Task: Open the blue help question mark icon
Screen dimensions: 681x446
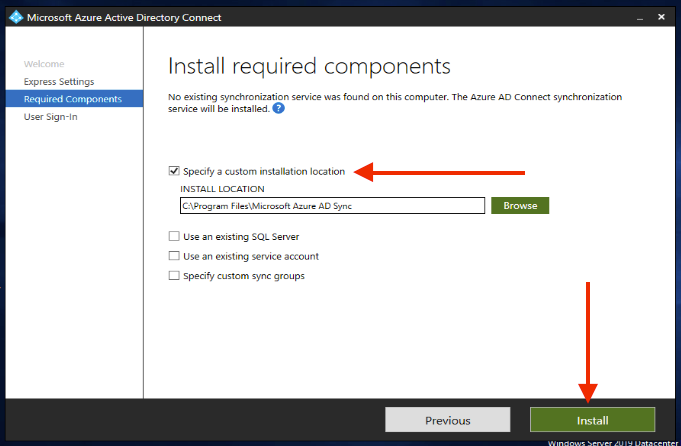Action: pos(278,108)
